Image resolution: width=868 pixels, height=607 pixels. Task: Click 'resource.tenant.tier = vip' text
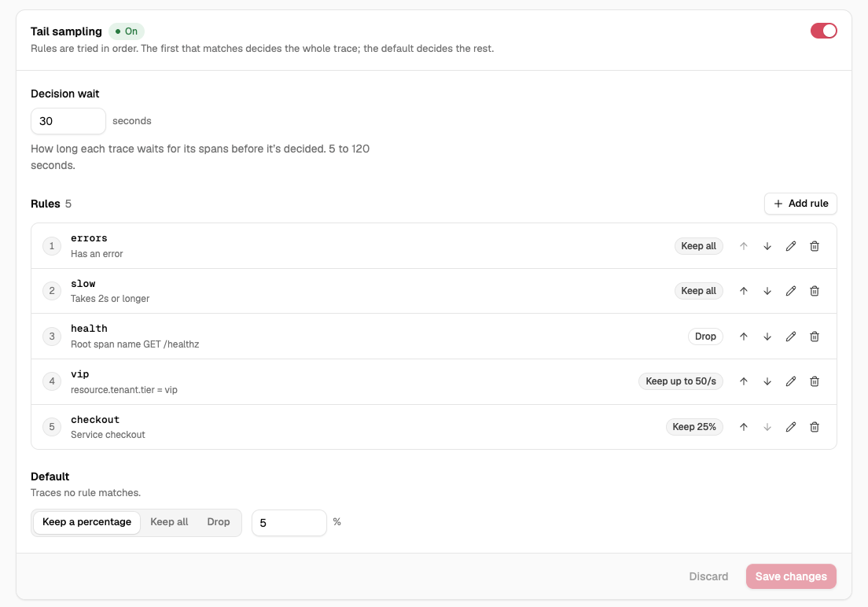click(124, 389)
